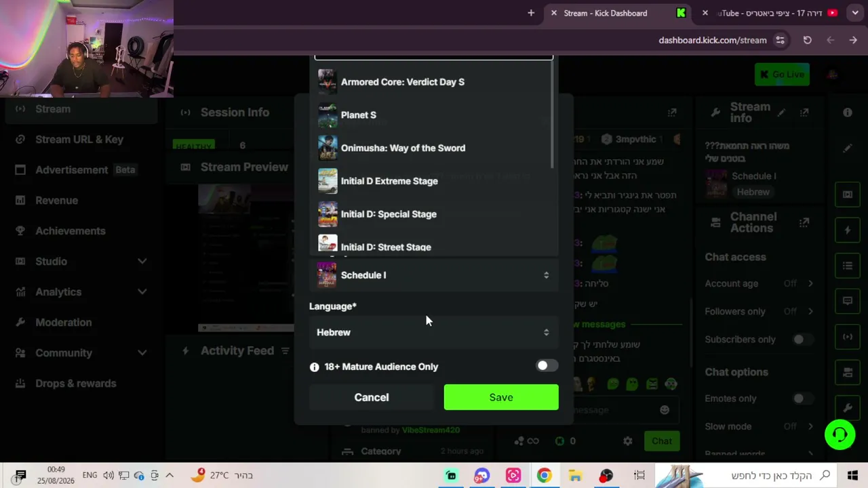Viewport: 868px width, 488px height.
Task: Click wrench icon in right rail
Action: click(x=848, y=408)
